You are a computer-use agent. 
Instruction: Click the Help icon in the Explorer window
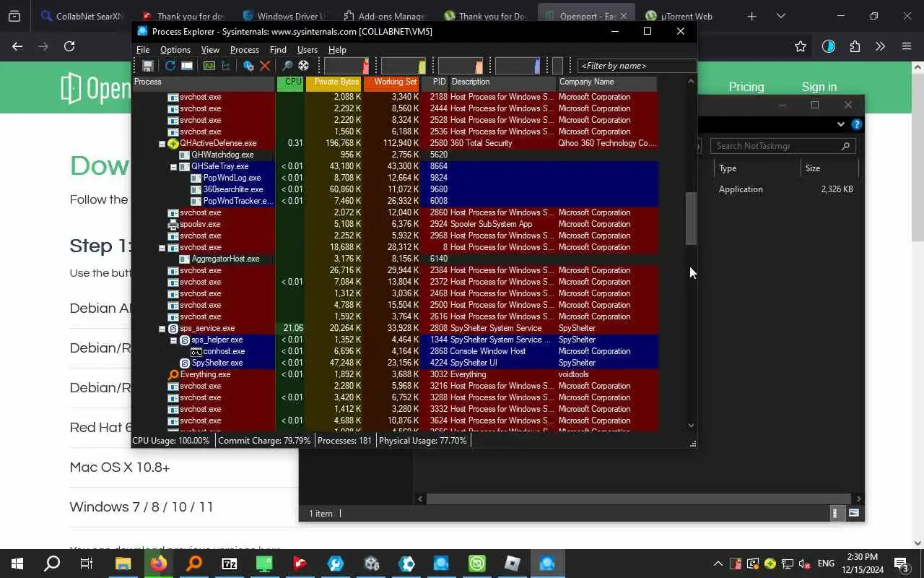point(857,124)
